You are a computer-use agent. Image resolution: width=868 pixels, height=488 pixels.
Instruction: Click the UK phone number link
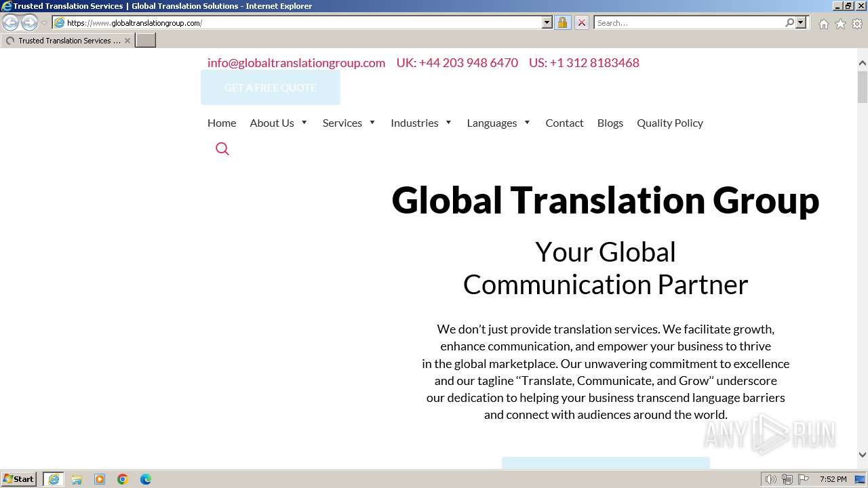coord(457,62)
